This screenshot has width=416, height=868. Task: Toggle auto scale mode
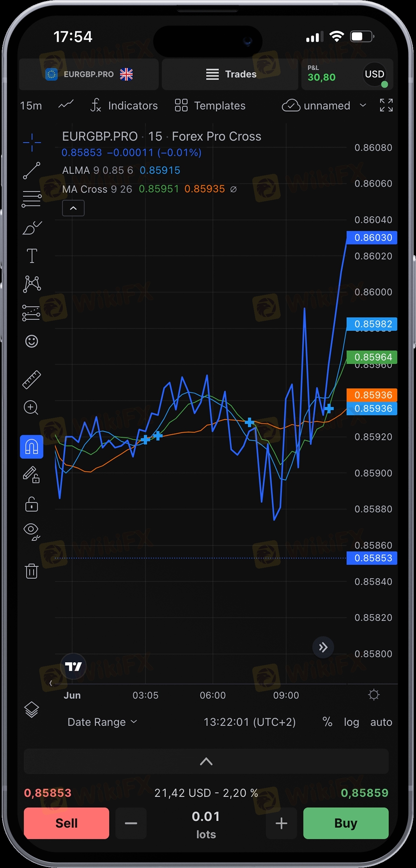point(381,722)
